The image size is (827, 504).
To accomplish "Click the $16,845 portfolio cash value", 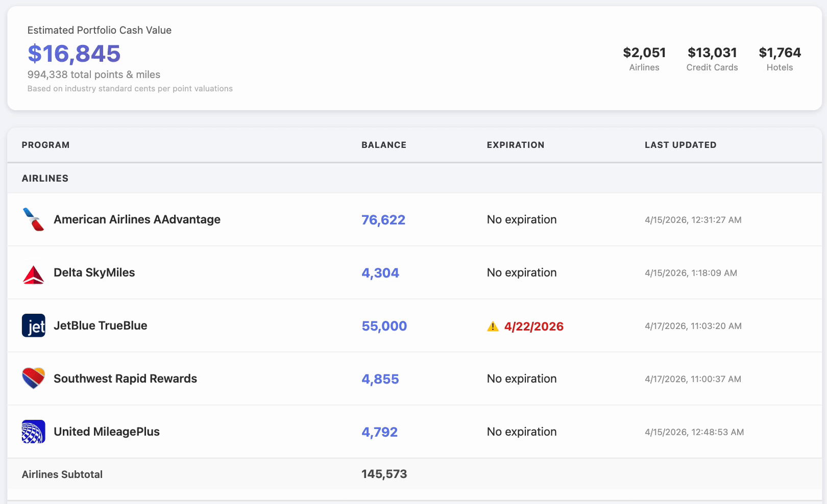I will (x=74, y=54).
